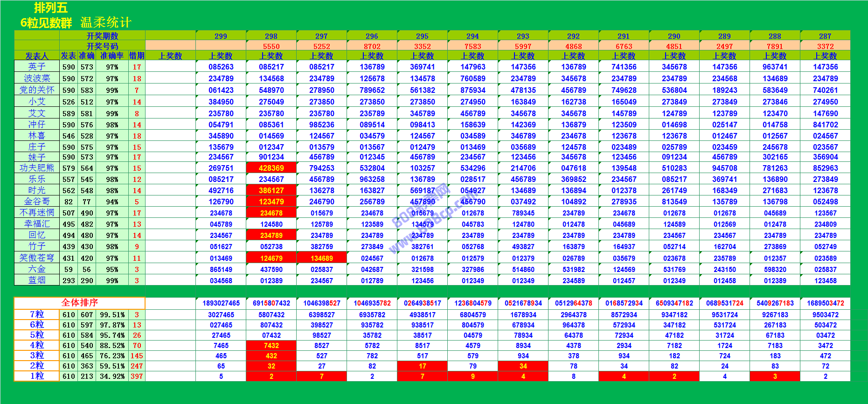Click the author name 英子

[37, 67]
